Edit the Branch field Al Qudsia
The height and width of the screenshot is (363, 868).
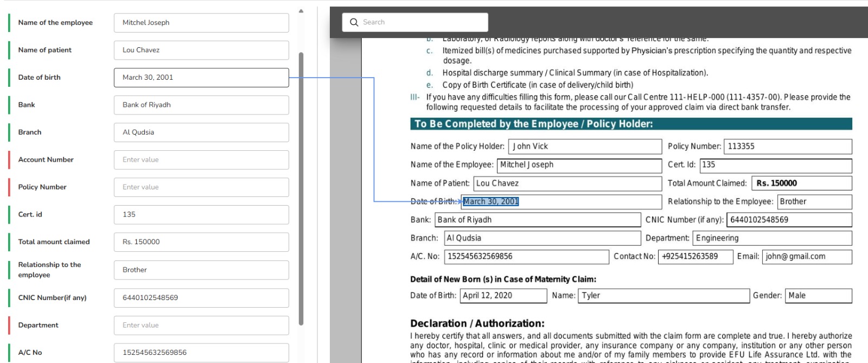(201, 132)
